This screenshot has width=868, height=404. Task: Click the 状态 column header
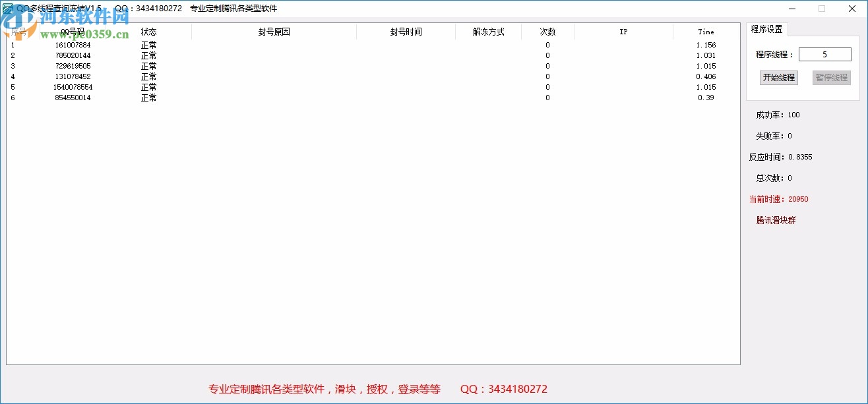click(x=148, y=31)
